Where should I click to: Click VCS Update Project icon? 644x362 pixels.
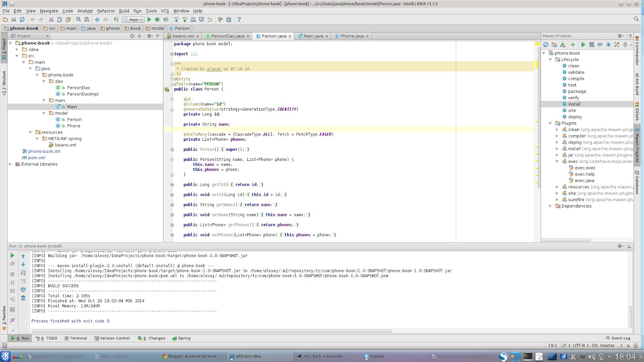click(x=176, y=19)
